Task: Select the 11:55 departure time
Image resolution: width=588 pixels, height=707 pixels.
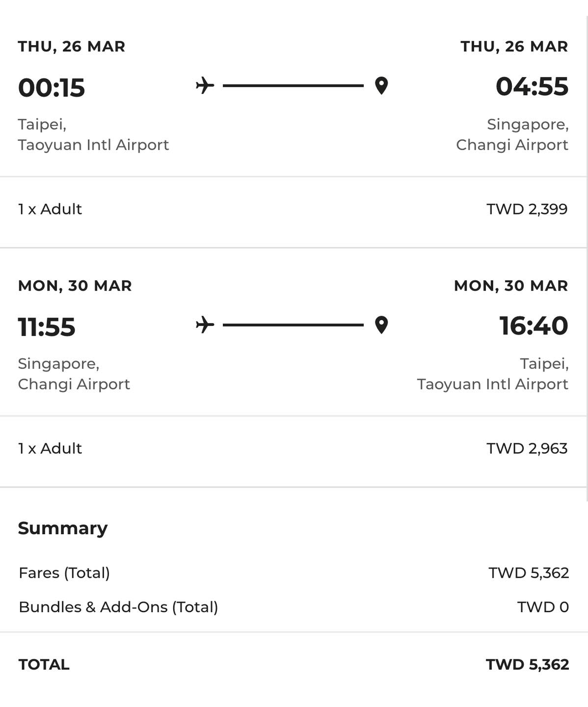Action: (47, 327)
